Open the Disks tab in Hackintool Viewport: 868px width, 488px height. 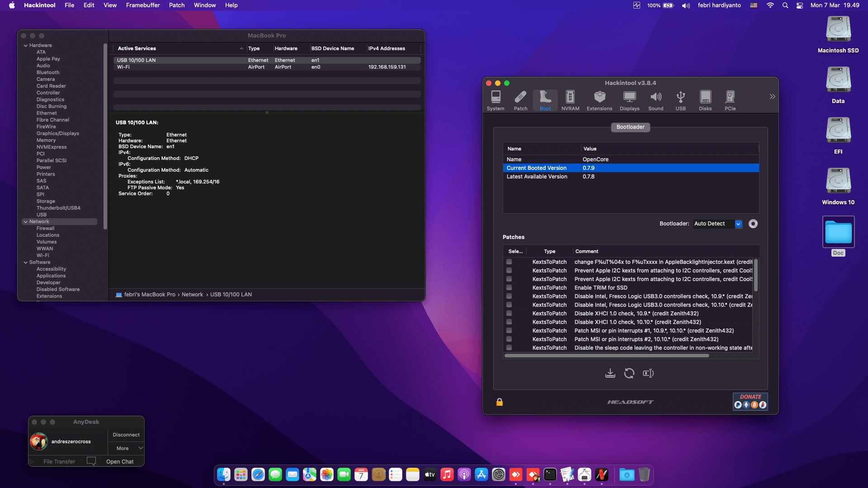pyautogui.click(x=705, y=100)
